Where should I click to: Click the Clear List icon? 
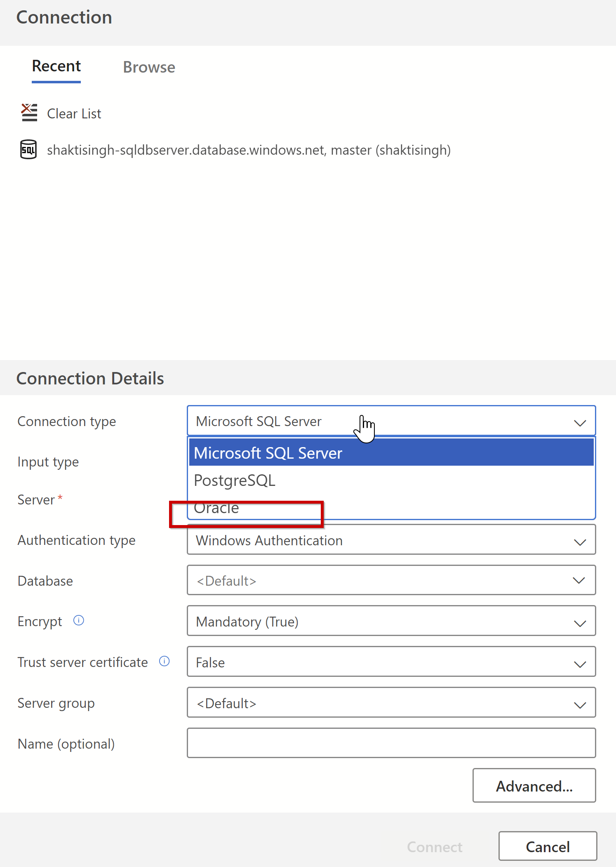29,113
